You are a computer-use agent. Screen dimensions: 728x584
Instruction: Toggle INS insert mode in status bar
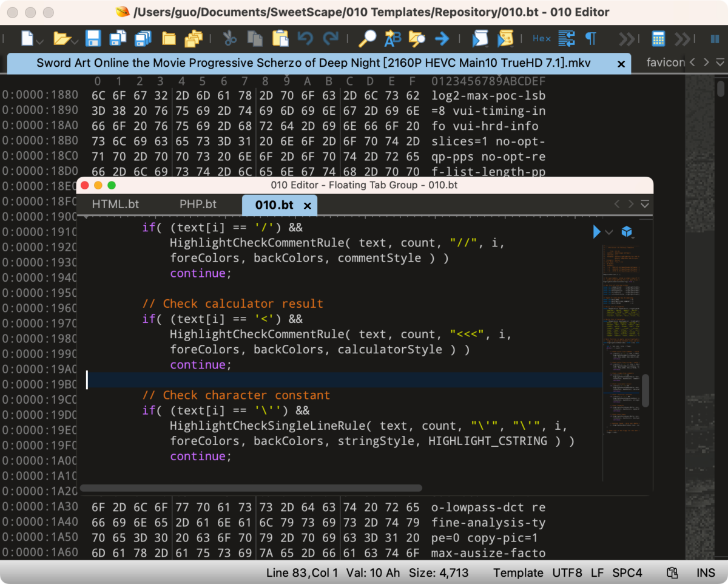706,572
